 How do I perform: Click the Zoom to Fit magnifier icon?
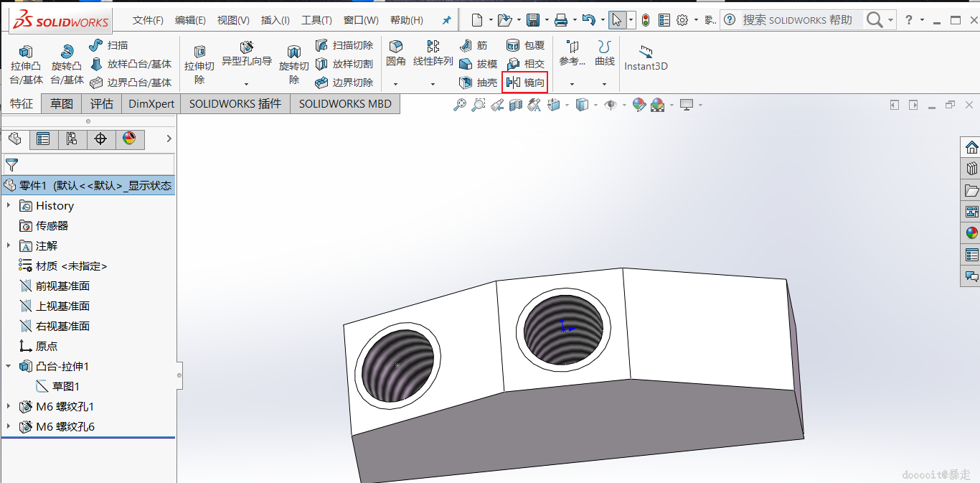pos(460,105)
